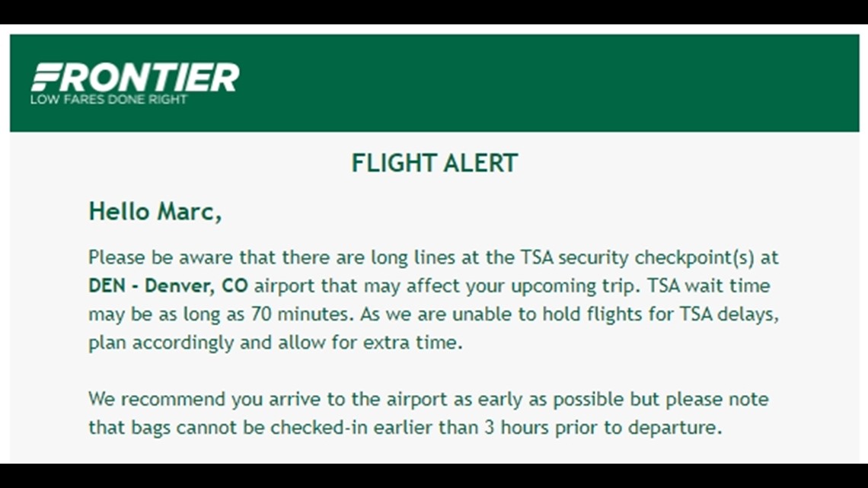
Task: Click the 'plan accordingly and allow for extra time' line
Action: pyautogui.click(x=275, y=343)
